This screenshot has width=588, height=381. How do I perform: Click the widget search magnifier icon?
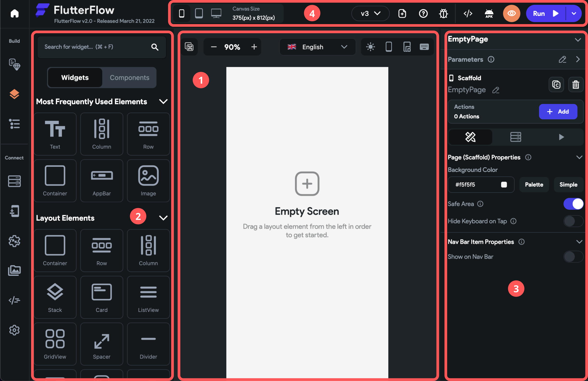(x=155, y=47)
